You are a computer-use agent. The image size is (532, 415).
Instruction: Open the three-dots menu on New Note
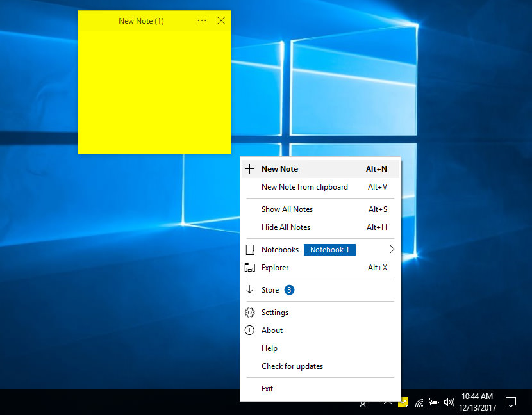click(x=202, y=21)
